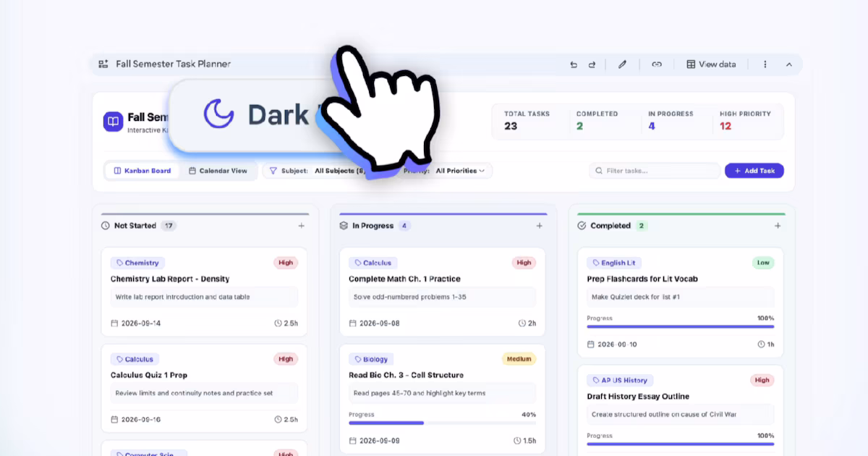This screenshot has height=456, width=868.
Task: Click calendar icon beside 2026-09-08
Action: (x=352, y=324)
